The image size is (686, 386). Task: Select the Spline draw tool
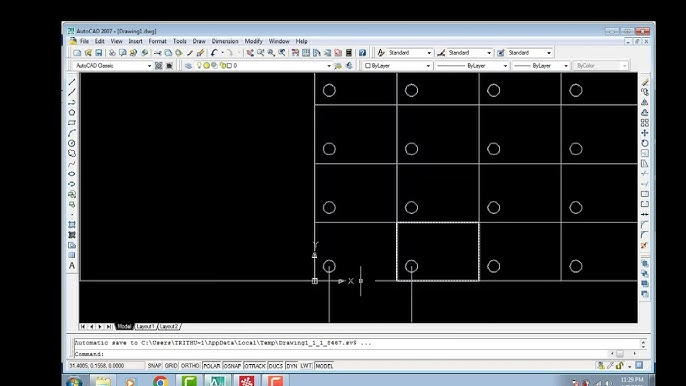(72, 164)
